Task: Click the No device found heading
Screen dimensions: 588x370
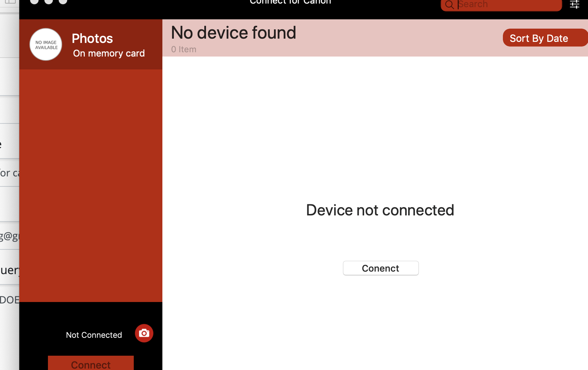Action: pyautogui.click(x=234, y=33)
